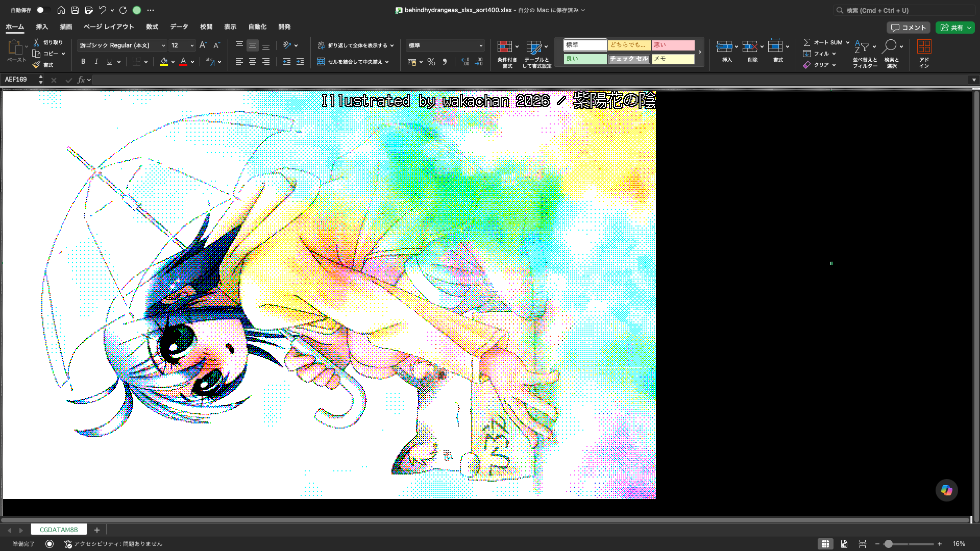Open the number format 標準 dropdown

445,45
